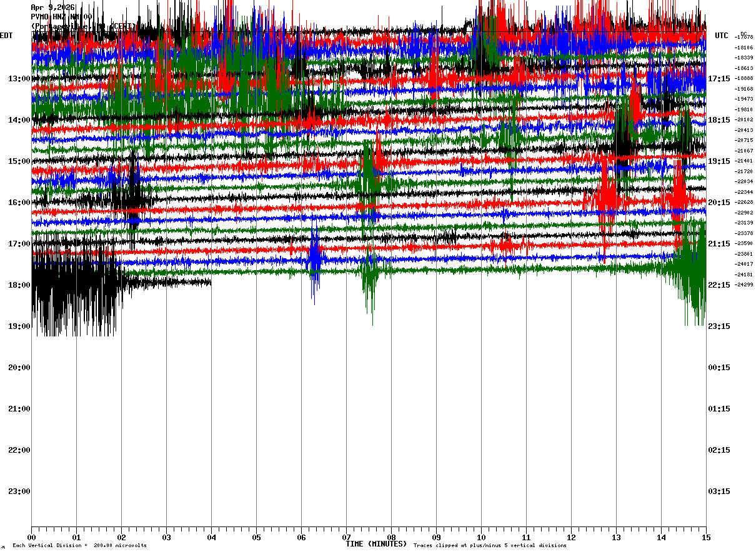
Task: Click the 10 minute axis tick label
Action: 481,537
